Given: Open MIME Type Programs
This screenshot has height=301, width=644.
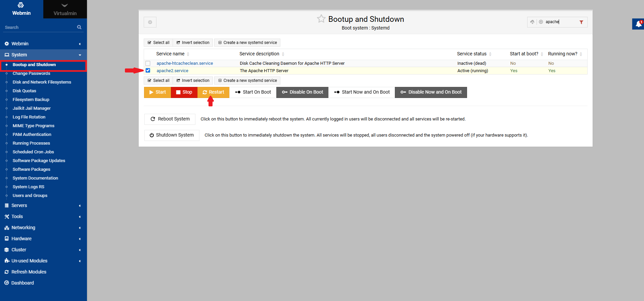Looking at the screenshot, I should tap(33, 126).
